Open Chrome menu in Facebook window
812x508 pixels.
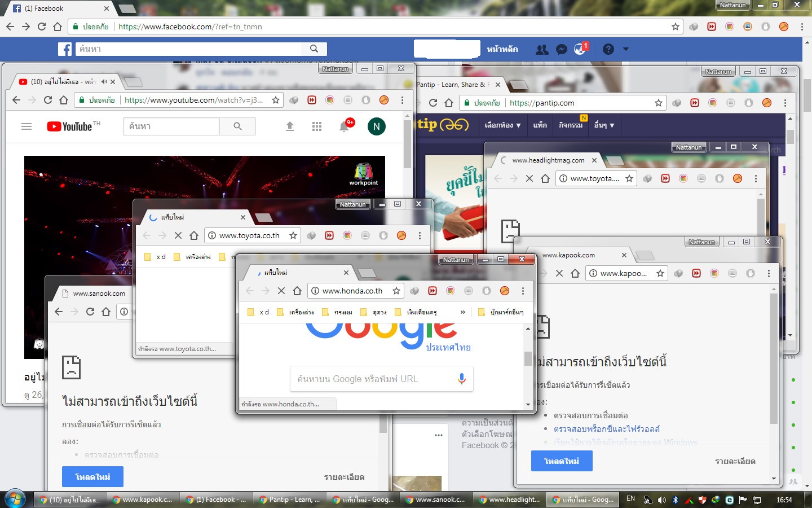pos(802,27)
